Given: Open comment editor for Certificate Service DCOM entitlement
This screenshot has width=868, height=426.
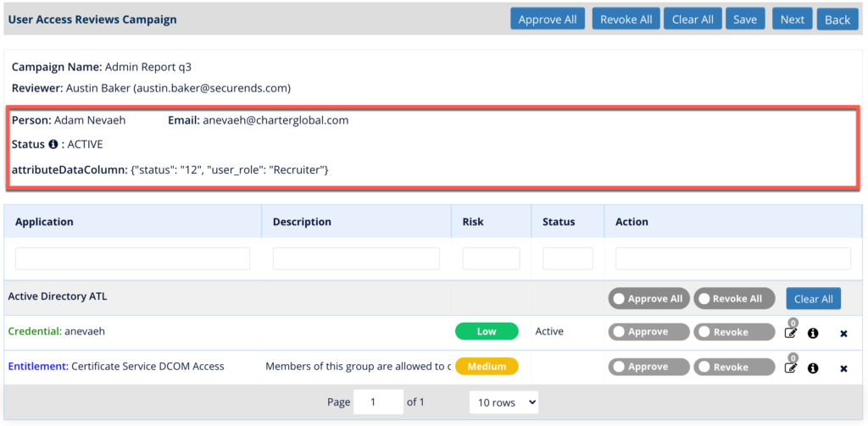Looking at the screenshot, I should click(791, 368).
